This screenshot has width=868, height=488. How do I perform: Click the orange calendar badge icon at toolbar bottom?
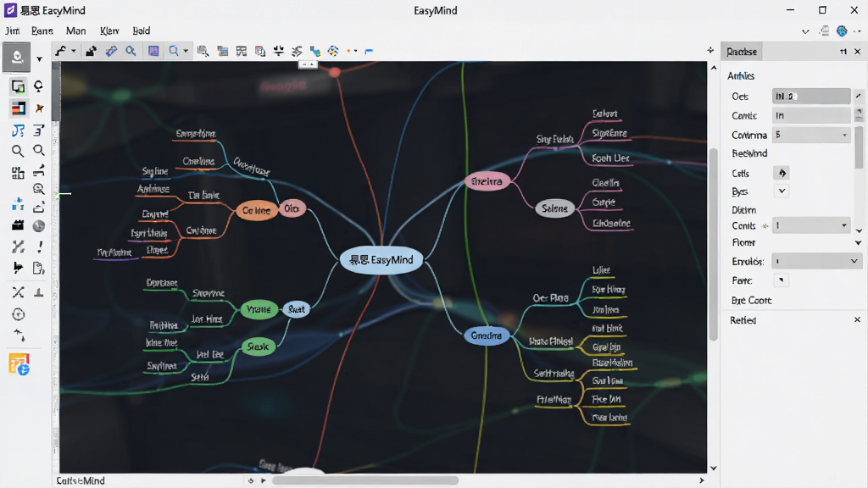[x=19, y=364]
